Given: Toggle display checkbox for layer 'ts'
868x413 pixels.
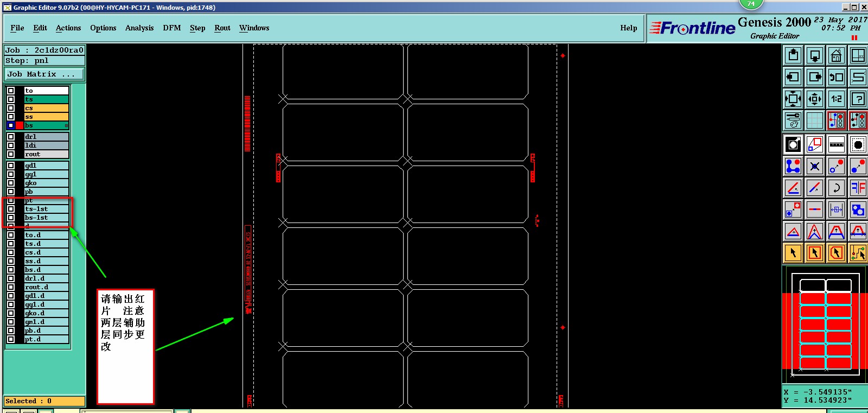Looking at the screenshot, I should (x=11, y=99).
